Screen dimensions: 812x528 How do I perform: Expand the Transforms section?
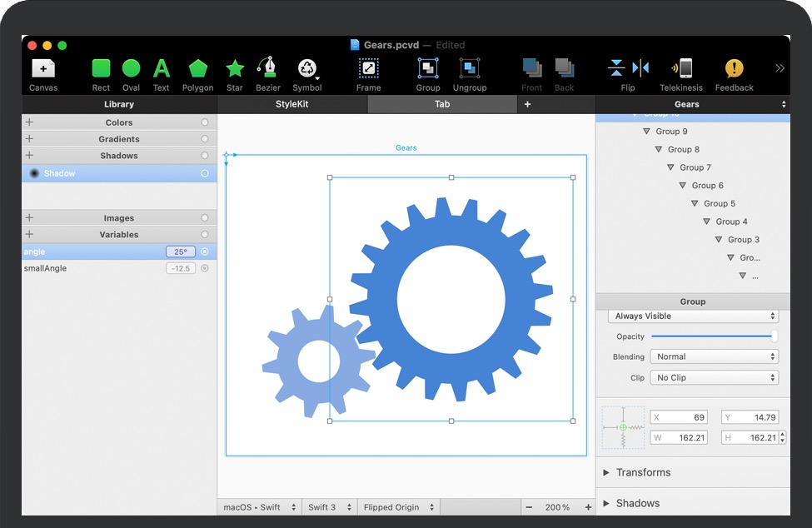pos(606,472)
